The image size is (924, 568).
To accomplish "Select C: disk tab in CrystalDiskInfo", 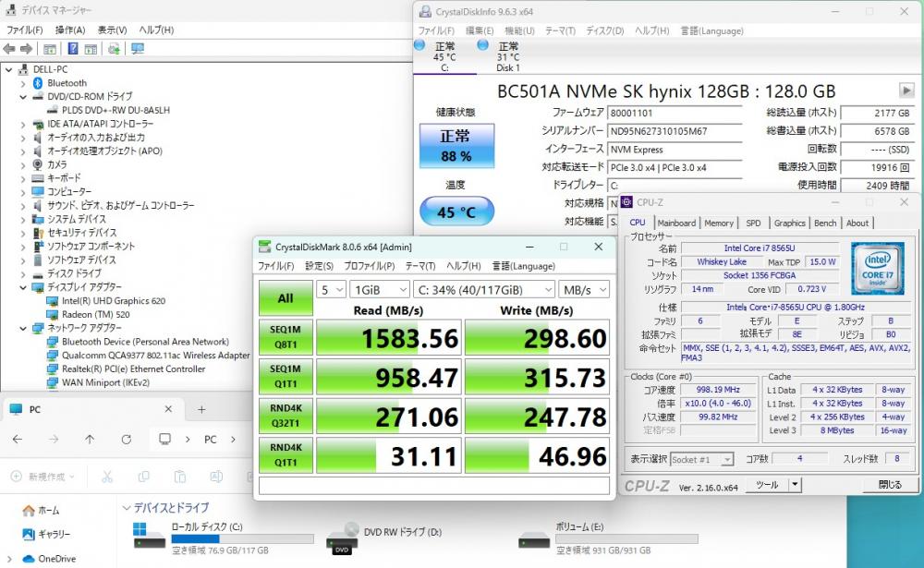I will 444,57.
